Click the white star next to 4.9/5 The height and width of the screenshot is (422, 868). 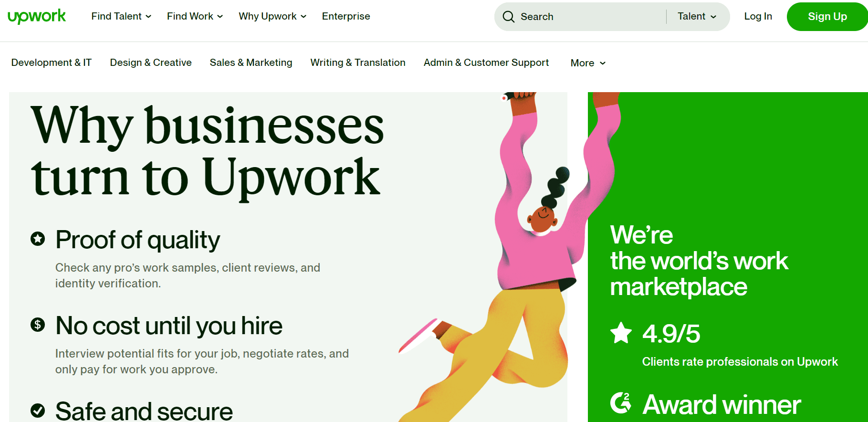[621, 333]
